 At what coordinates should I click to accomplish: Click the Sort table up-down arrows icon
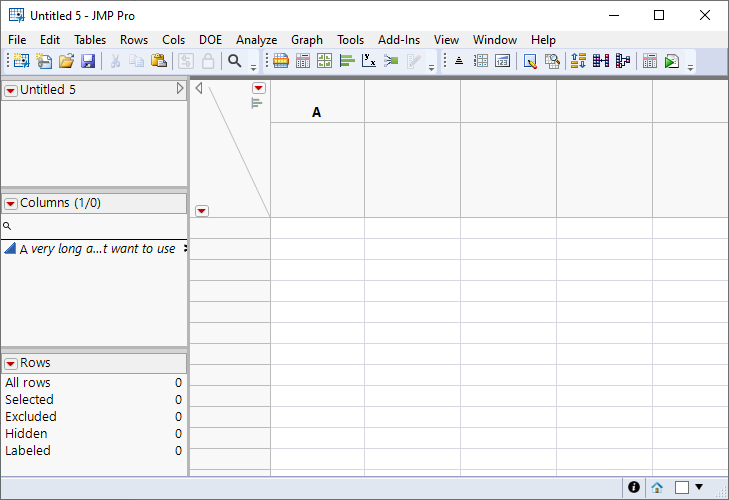578,61
